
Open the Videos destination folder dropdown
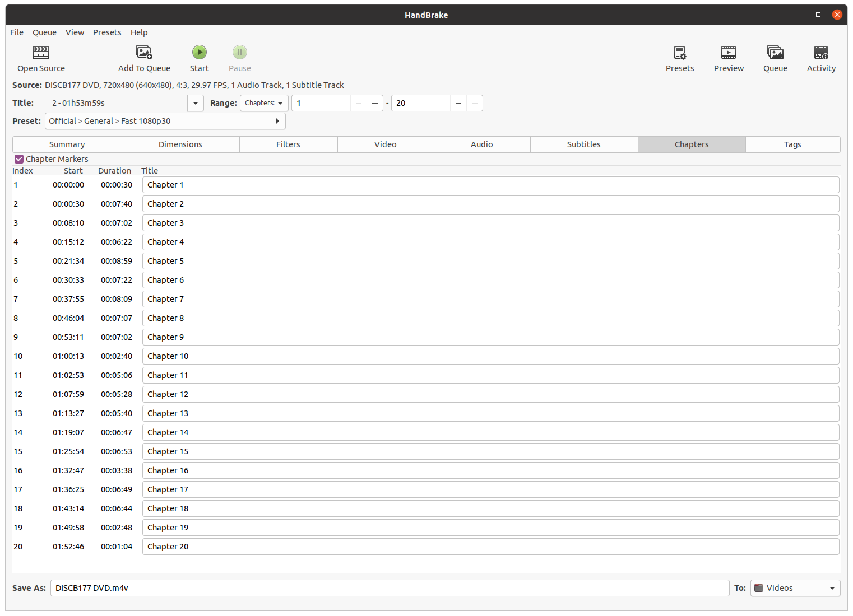[x=795, y=587]
